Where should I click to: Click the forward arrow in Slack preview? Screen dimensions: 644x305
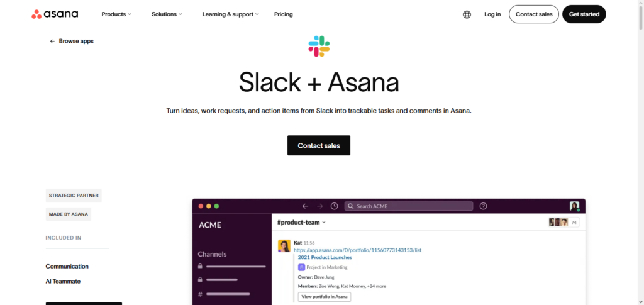pyautogui.click(x=320, y=206)
